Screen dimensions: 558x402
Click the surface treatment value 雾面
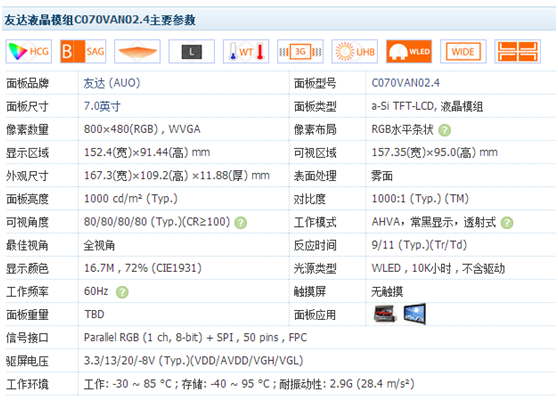pyautogui.click(x=382, y=176)
